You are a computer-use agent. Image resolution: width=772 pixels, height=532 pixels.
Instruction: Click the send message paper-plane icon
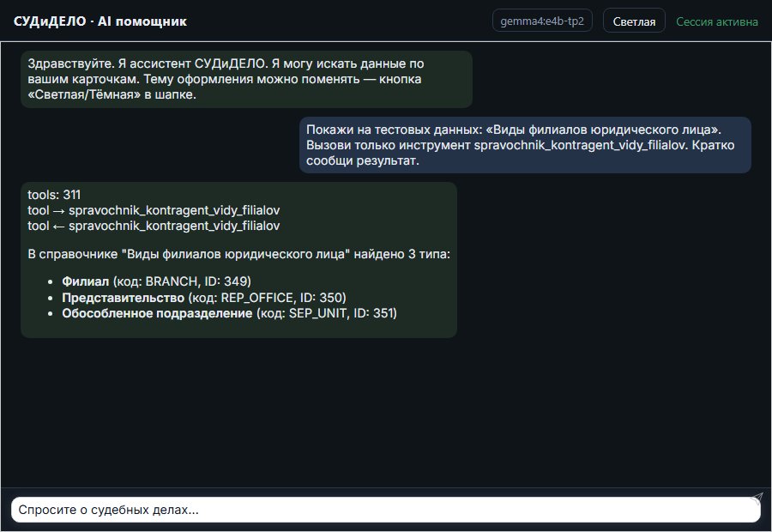click(x=757, y=499)
